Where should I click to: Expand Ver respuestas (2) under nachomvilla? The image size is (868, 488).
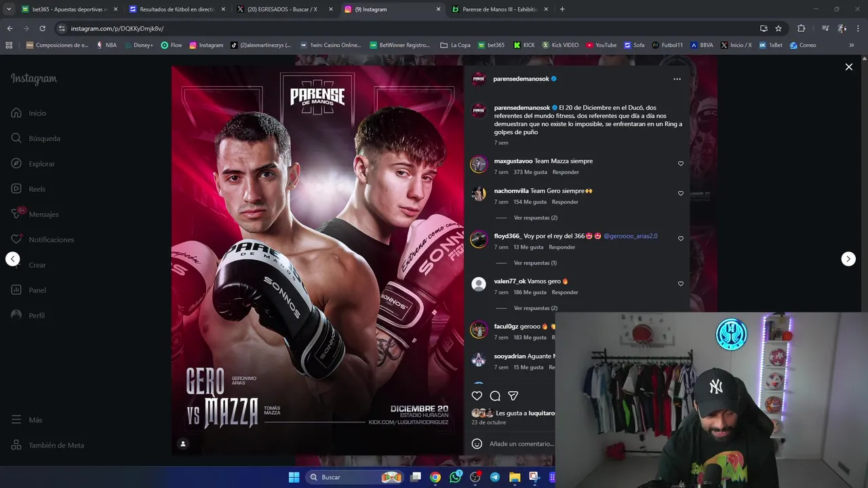click(x=535, y=218)
